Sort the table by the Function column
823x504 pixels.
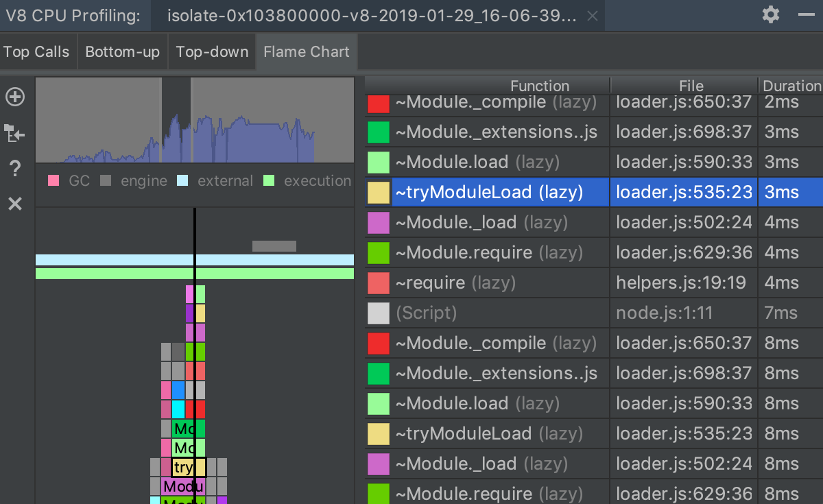coord(540,85)
